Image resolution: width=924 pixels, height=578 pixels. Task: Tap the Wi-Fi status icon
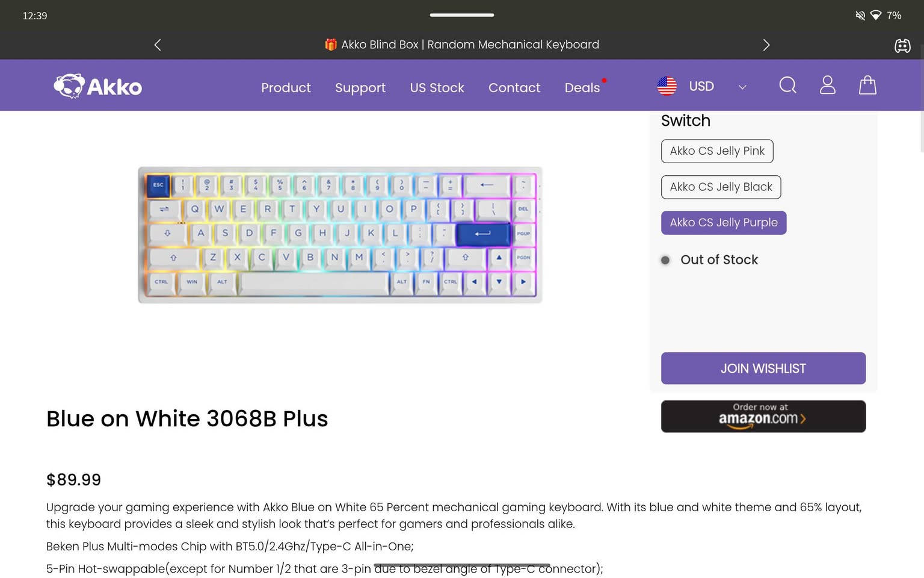coord(876,16)
